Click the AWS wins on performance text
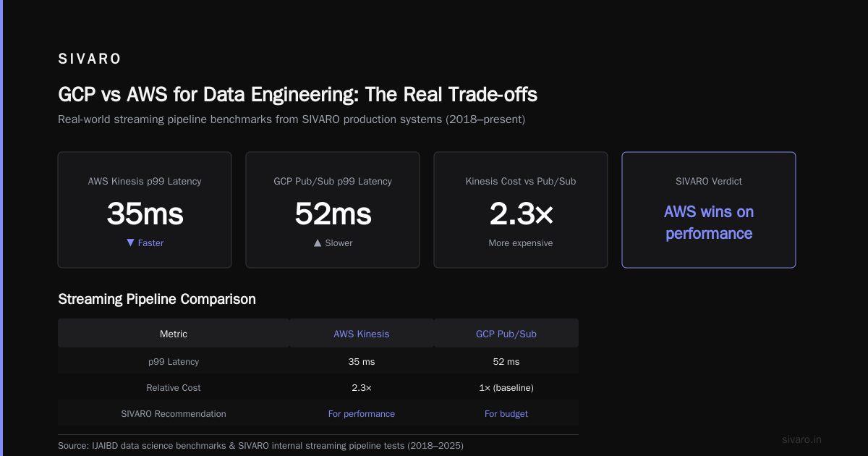868x456 pixels. tap(709, 223)
